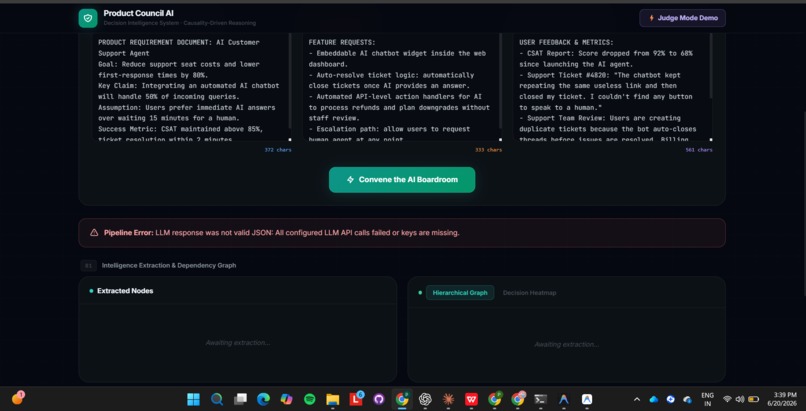
Task: Open ChatGPT app from the taskbar
Action: pos(425,399)
